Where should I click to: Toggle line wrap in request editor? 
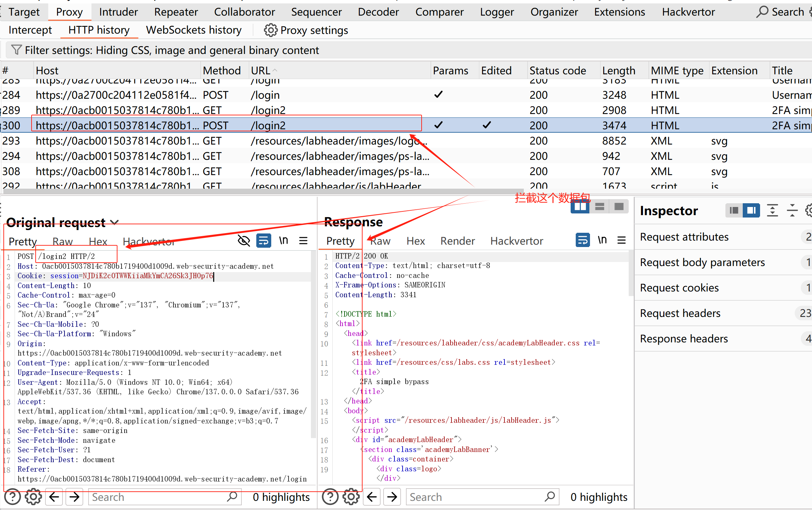(263, 241)
